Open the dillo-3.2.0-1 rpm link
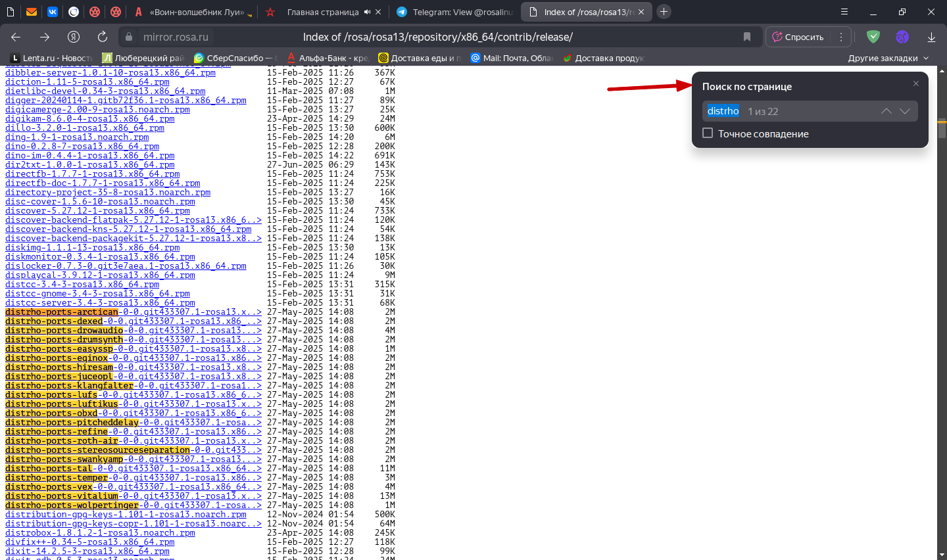The width and height of the screenshot is (947, 560). pos(85,128)
